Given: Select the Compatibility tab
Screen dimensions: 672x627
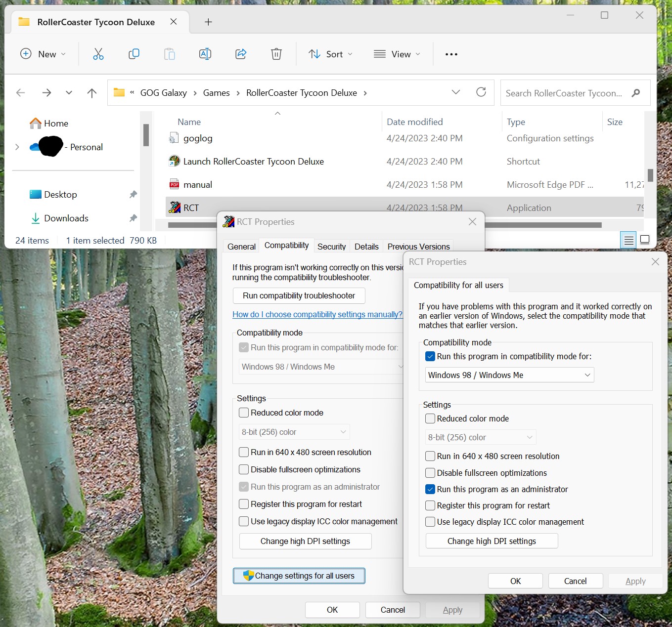Looking at the screenshot, I should tap(286, 245).
